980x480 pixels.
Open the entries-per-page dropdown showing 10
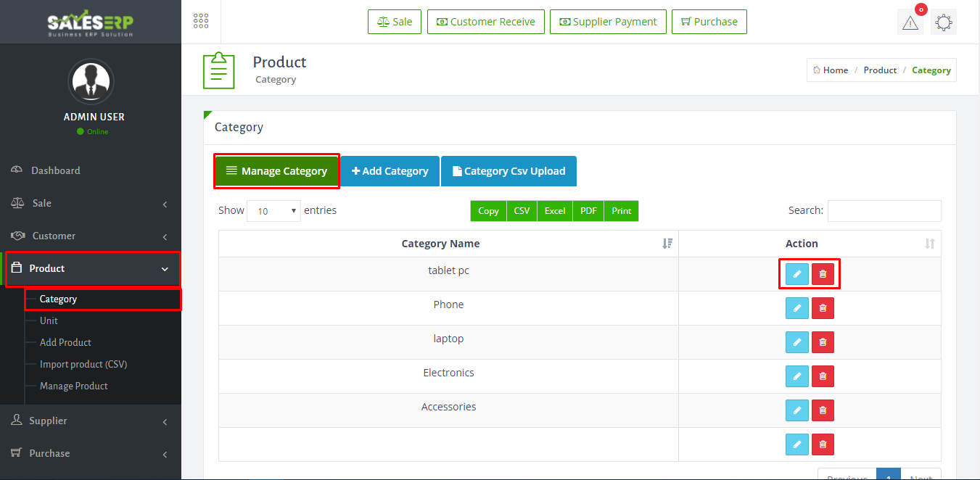click(x=273, y=211)
